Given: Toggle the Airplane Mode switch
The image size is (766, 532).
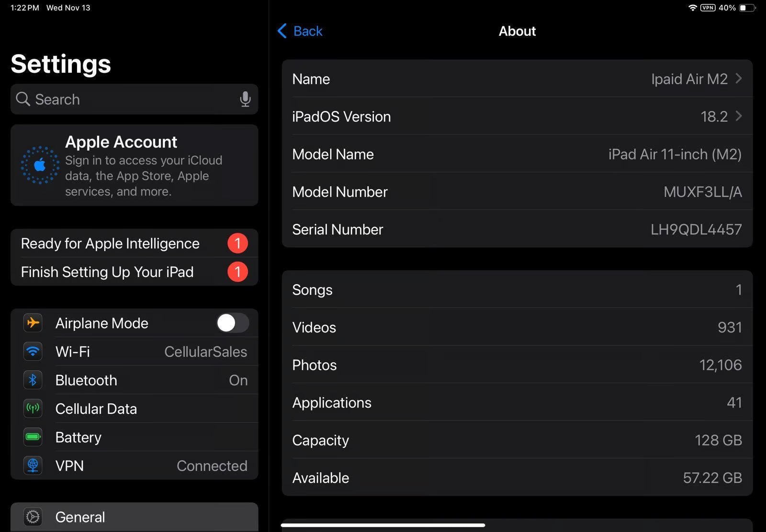Looking at the screenshot, I should tap(232, 323).
